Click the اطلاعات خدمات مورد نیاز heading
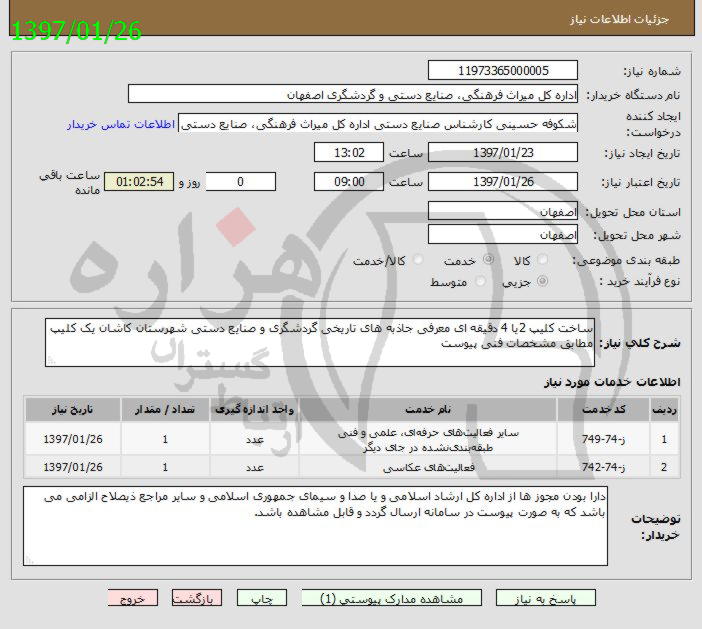This screenshot has height=629, width=702. 612,382
